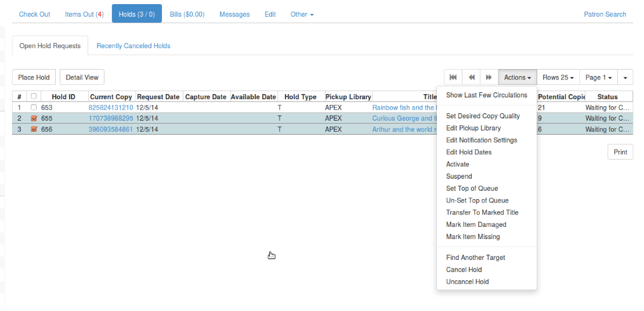
Task: Uncheck the row for hold 655
Action: pos(34,118)
